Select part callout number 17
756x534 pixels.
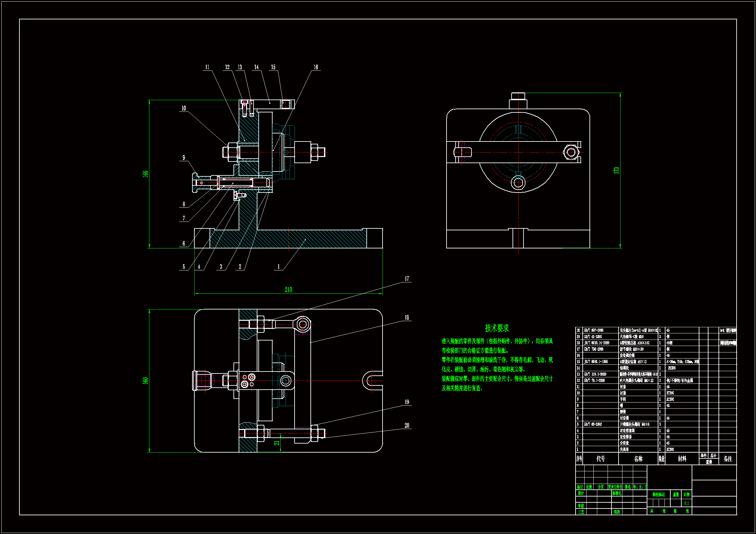click(x=407, y=279)
